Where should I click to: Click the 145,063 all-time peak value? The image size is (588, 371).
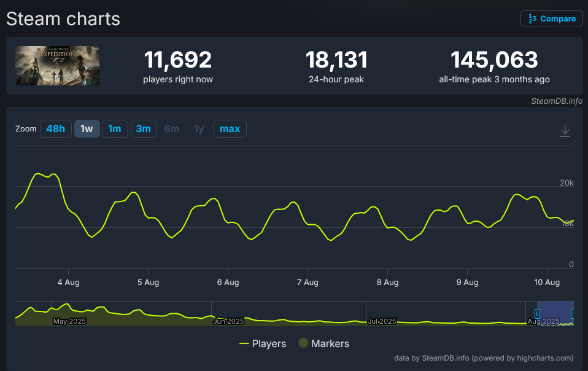(x=494, y=60)
